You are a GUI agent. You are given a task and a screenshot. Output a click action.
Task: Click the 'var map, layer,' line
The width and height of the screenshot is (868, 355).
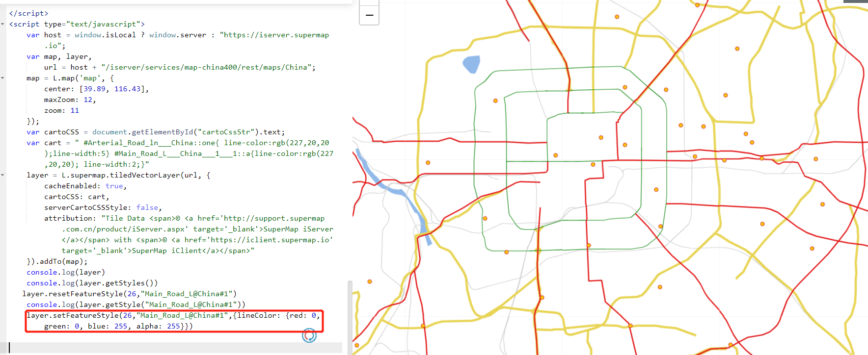tap(59, 56)
